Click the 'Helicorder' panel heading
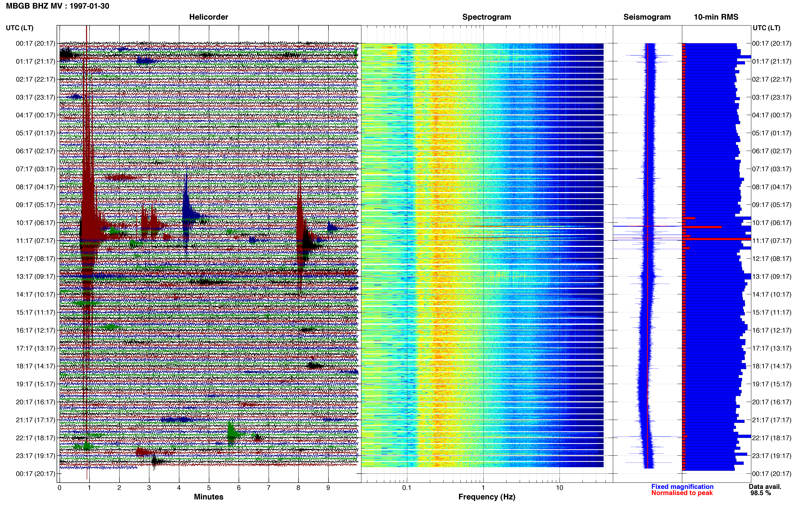 point(209,17)
